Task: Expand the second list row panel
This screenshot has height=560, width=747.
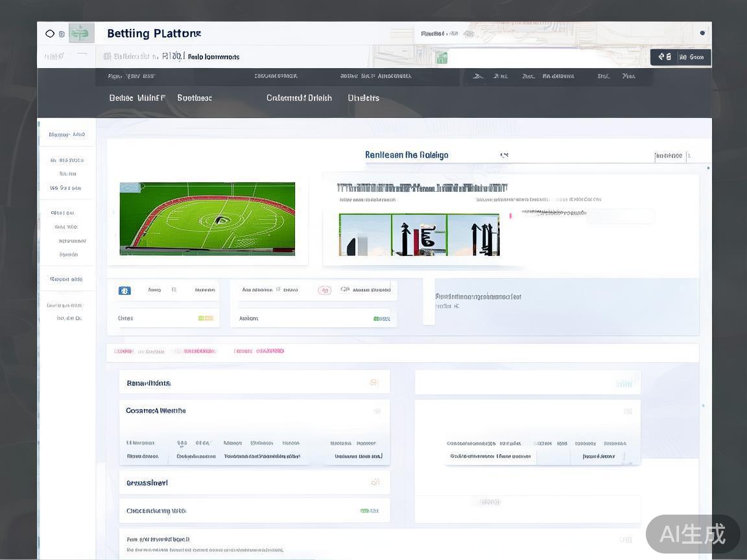Action: point(377,411)
